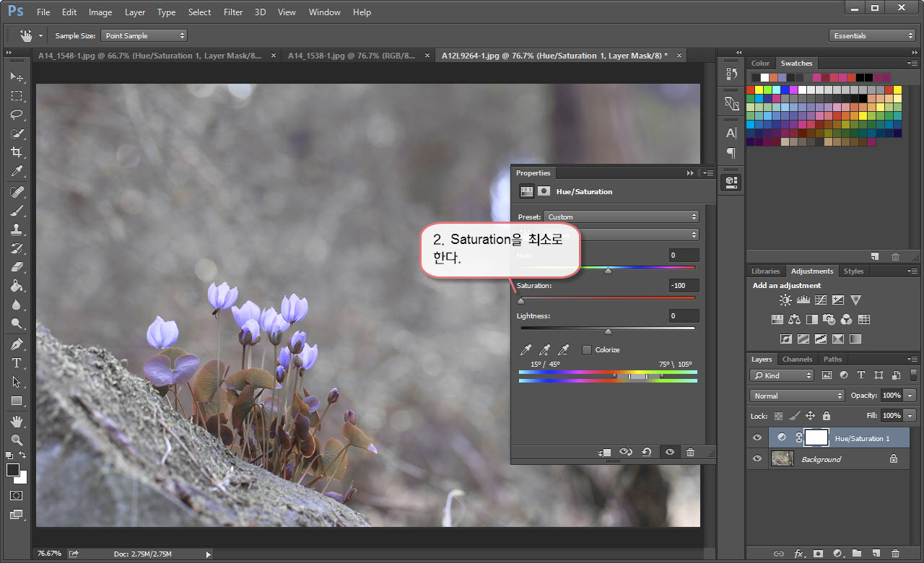Create a new layer in Layers panel

click(876, 554)
